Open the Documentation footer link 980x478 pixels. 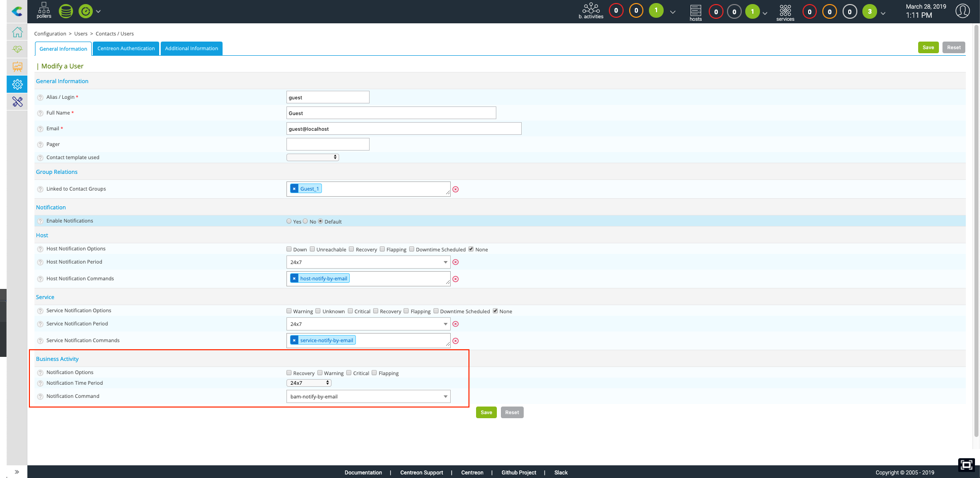click(x=363, y=472)
